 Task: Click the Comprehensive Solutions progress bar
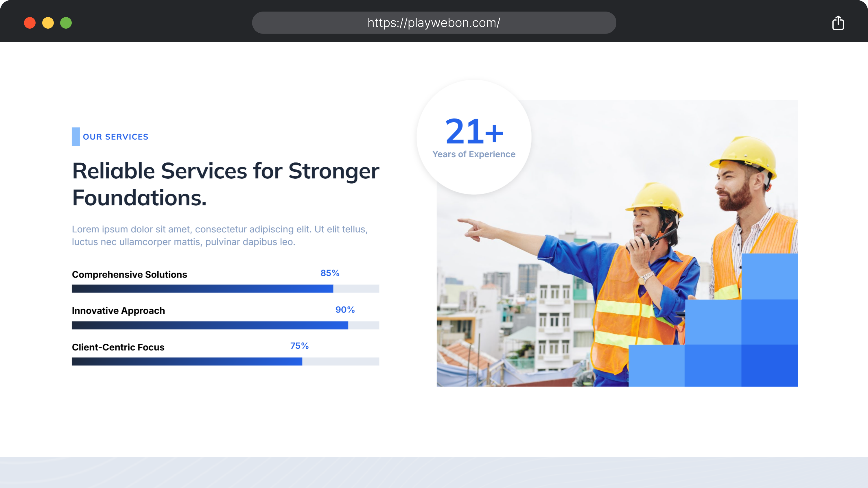(x=225, y=289)
